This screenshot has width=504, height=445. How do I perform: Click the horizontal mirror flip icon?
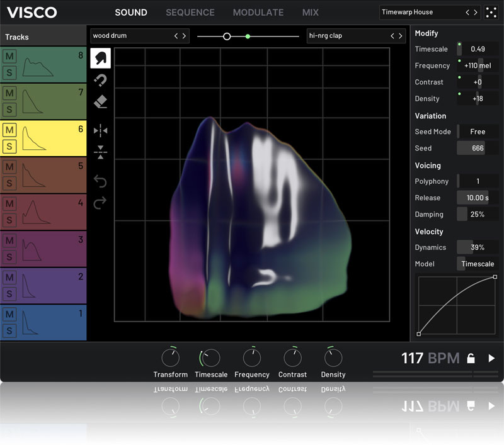point(100,130)
